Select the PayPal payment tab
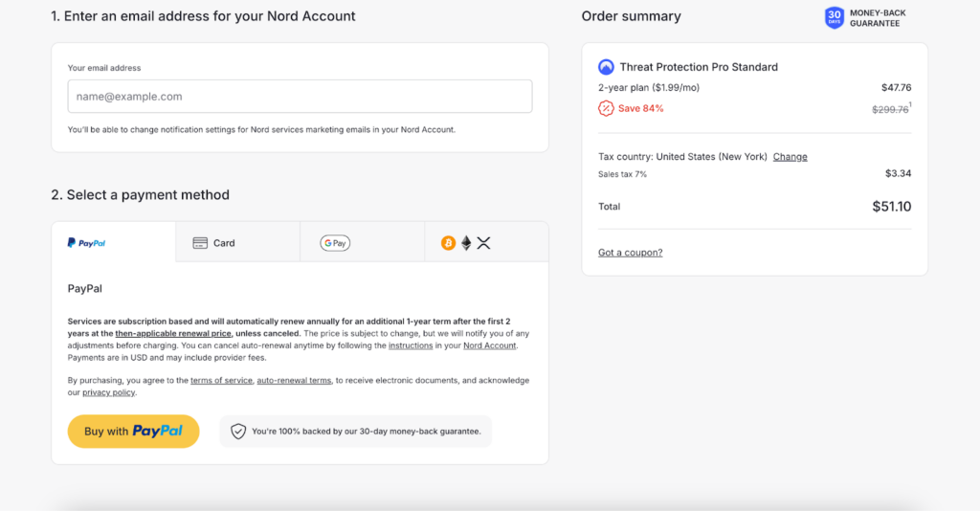The image size is (980, 511). pos(114,242)
